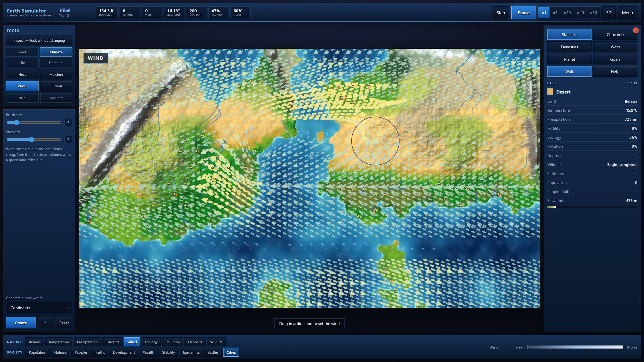This screenshot has height=362, width=644.
Task: Open the Wars panel
Action: click(x=615, y=47)
